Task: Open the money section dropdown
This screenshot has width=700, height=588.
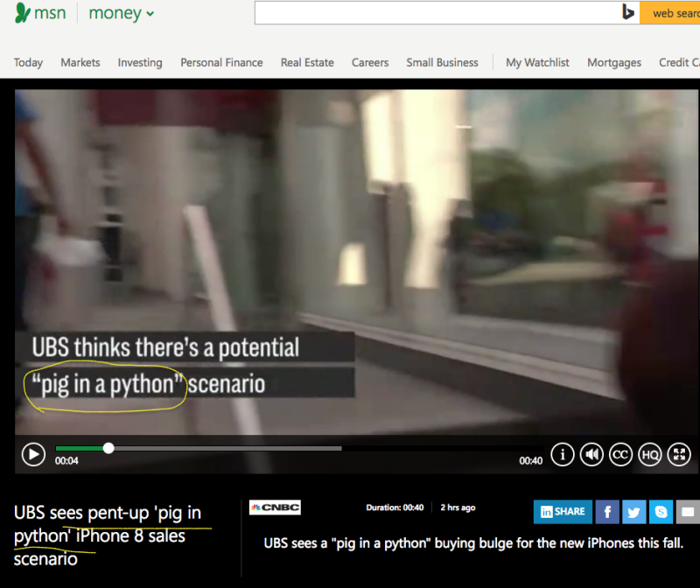Action: 122,13
